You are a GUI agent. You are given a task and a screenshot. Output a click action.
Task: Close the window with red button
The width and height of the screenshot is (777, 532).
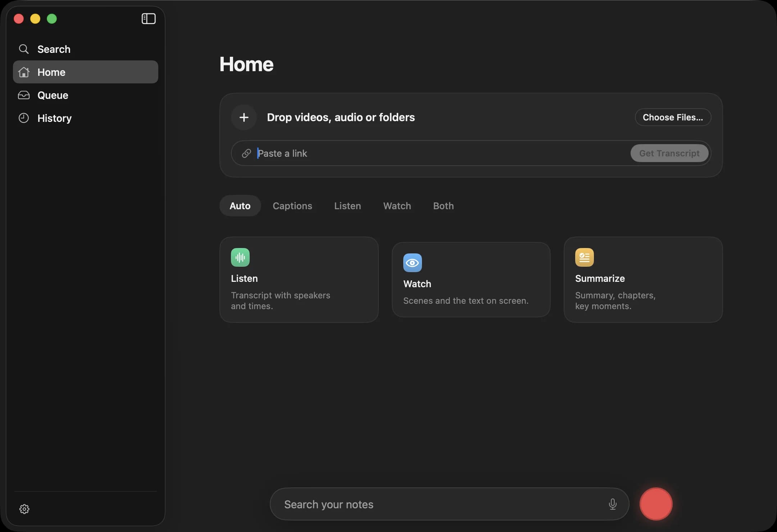click(19, 19)
